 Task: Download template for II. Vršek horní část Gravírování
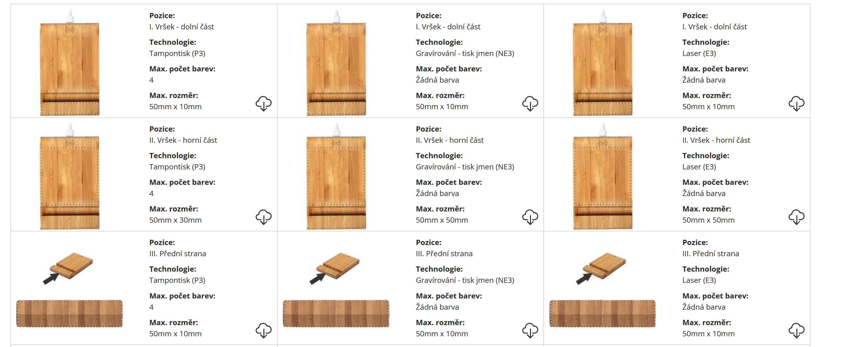tap(530, 217)
